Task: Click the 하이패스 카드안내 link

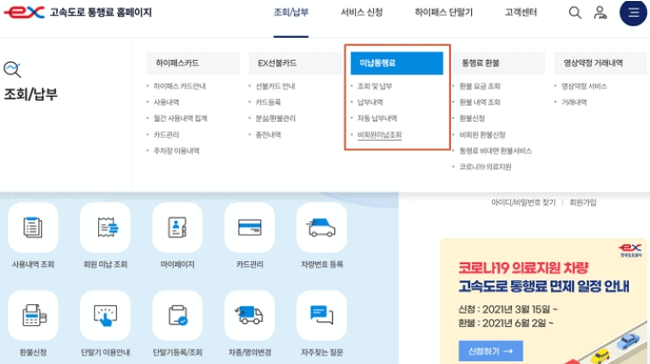Action: (179, 86)
